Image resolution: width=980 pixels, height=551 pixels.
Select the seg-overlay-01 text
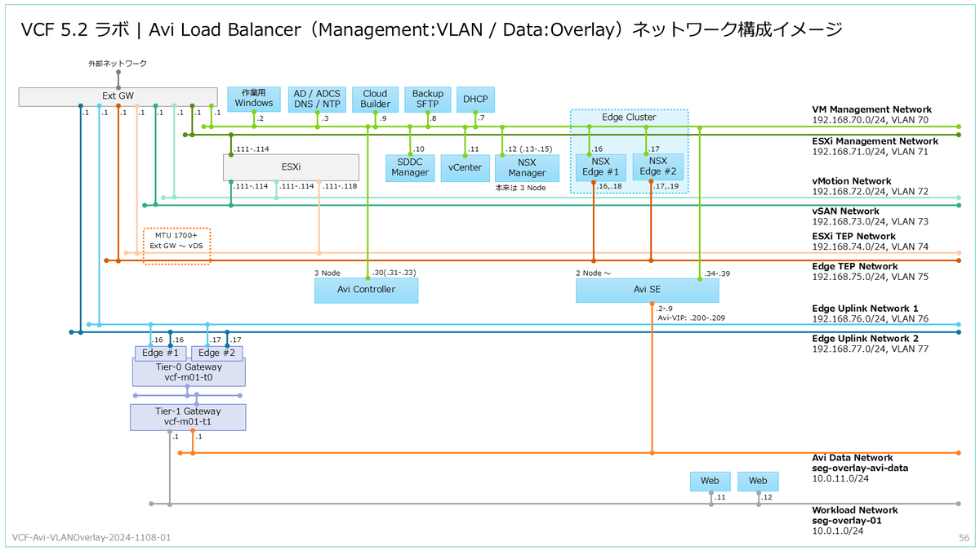(846, 520)
